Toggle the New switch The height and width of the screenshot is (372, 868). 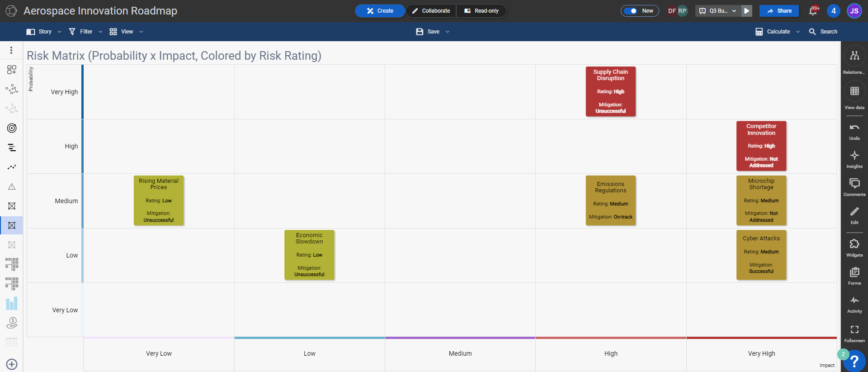pyautogui.click(x=630, y=11)
